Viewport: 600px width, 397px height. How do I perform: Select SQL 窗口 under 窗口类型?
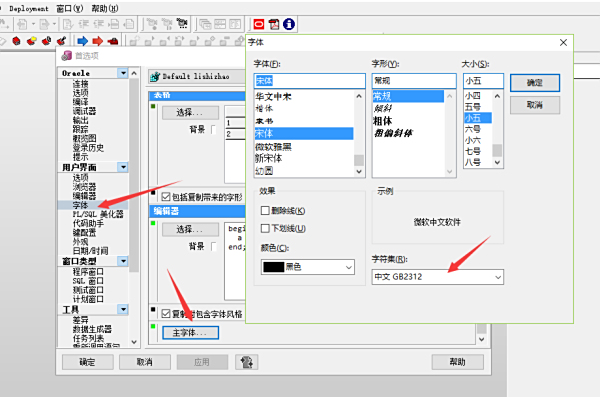coord(88,281)
